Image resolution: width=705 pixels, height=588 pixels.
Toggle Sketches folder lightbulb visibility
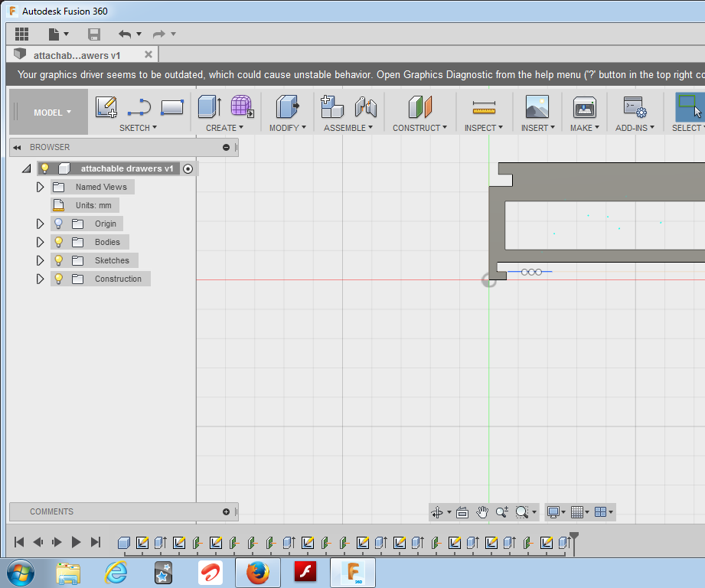pos(58,260)
